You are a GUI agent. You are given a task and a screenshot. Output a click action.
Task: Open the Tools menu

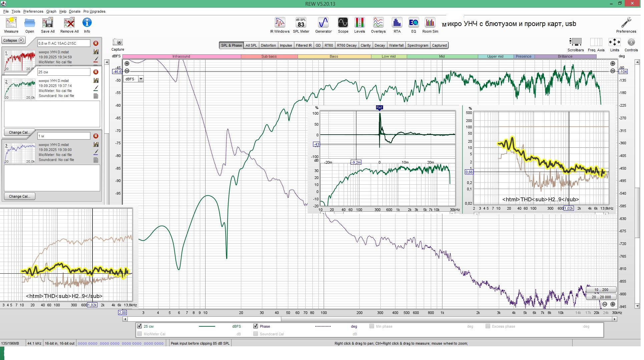[16, 11]
